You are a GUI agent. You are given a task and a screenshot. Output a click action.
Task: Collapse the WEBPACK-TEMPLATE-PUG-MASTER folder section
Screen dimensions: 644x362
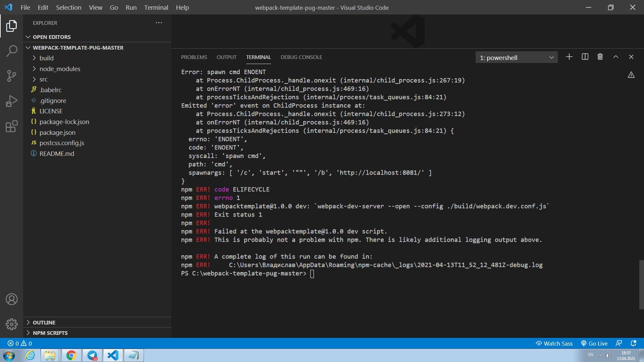(97, 48)
